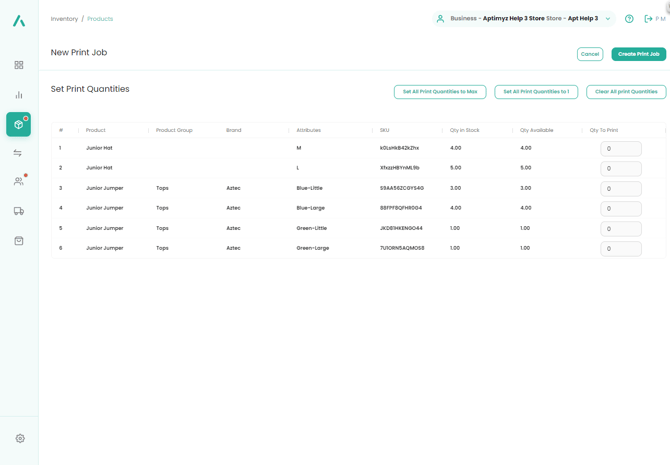The width and height of the screenshot is (670, 465).
Task: Click the Create Print Job button
Action: [x=638, y=54]
